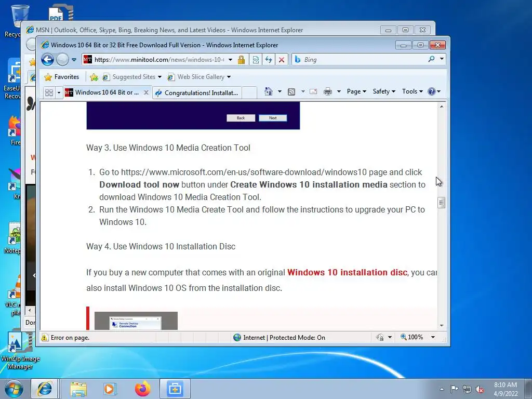Open the security lock icon report
Screen dimensions: 532x399
tap(241, 60)
